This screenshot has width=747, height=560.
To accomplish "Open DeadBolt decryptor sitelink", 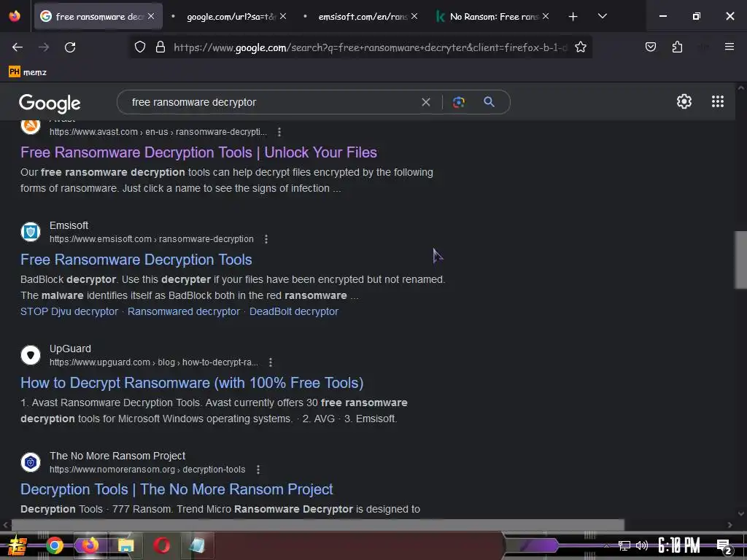I will pyautogui.click(x=294, y=311).
